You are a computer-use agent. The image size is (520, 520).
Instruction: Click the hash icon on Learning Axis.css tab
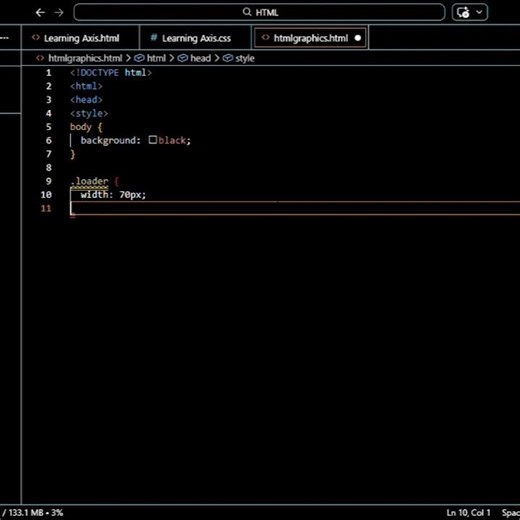[154, 38]
